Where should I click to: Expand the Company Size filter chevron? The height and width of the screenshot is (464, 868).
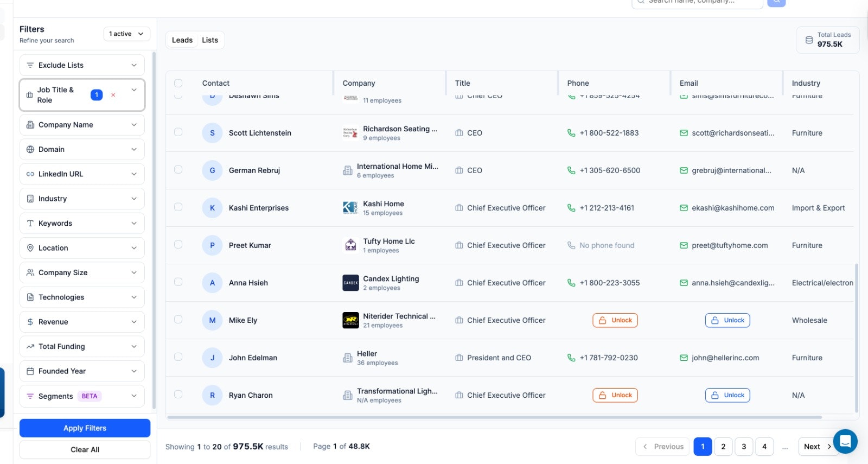(x=134, y=272)
